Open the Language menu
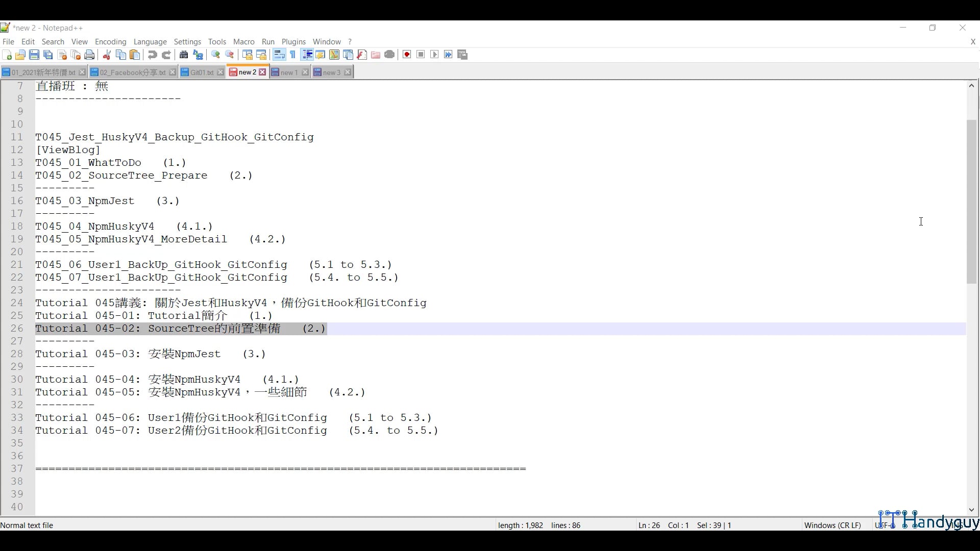980x551 pixels. 150,41
